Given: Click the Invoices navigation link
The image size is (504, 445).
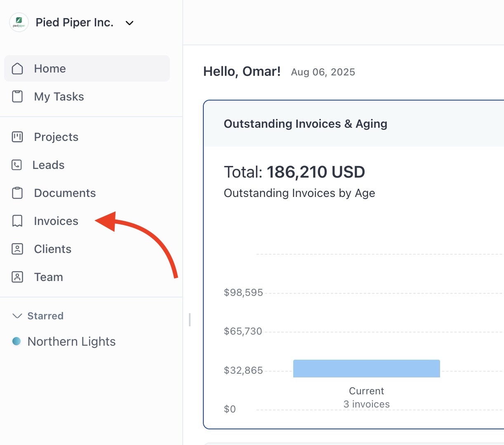Looking at the screenshot, I should point(56,221).
